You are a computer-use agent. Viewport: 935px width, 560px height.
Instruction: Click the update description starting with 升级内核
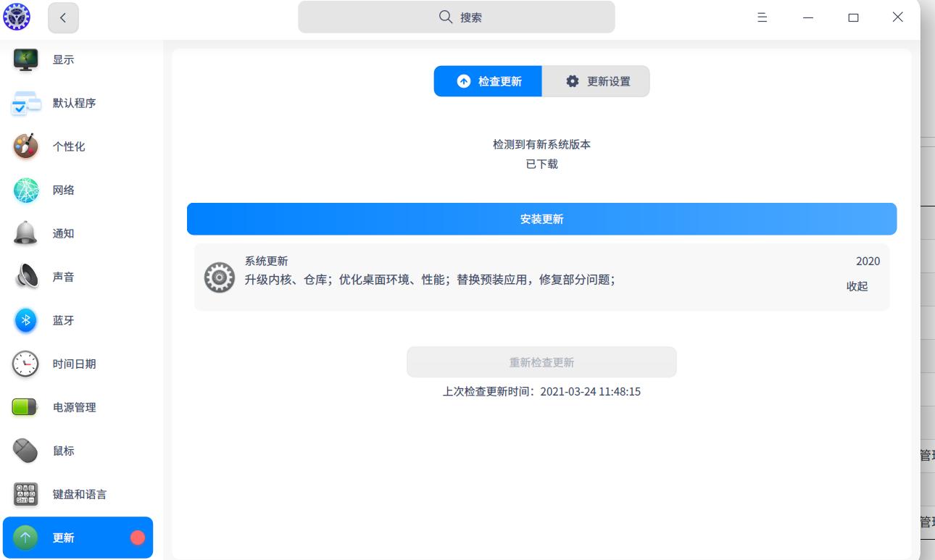click(431, 280)
